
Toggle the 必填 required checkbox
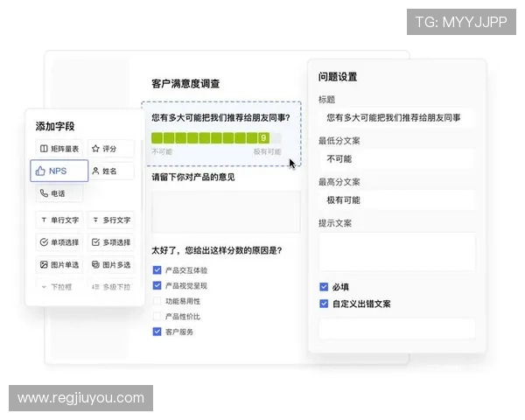tap(324, 287)
